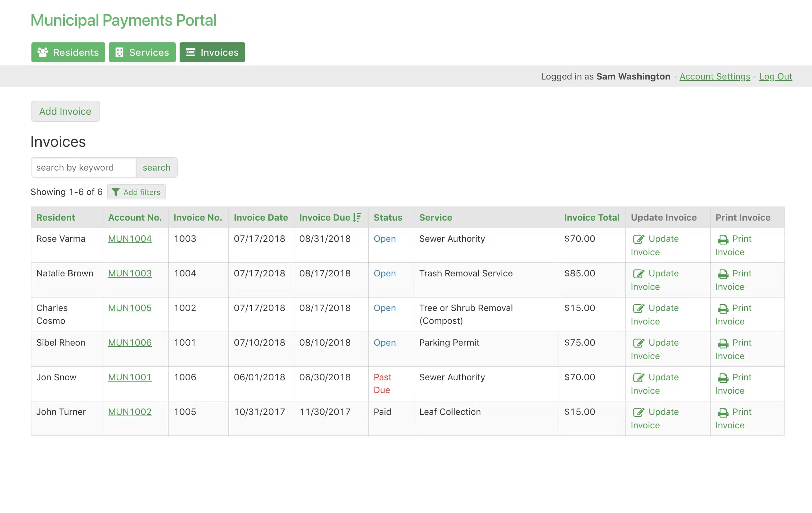Viewport: 812px width, 513px height.
Task: Click the Services building icon
Action: pyautogui.click(x=119, y=52)
